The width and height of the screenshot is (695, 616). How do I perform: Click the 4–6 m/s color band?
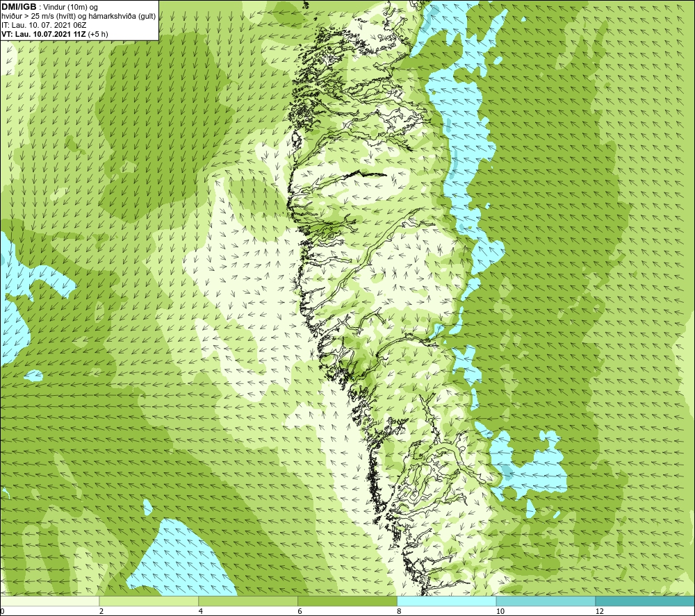pos(248,601)
